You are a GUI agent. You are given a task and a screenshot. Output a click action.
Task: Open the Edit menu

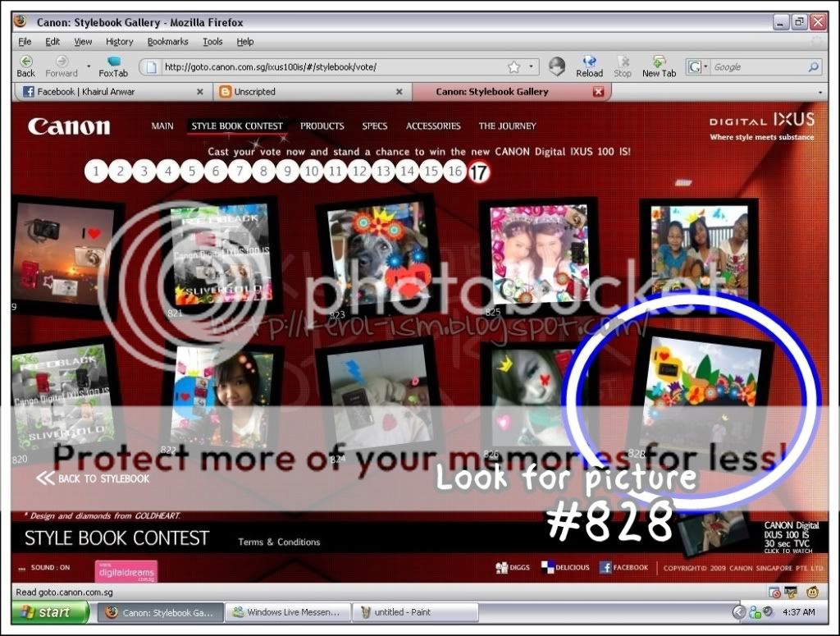click(x=52, y=42)
